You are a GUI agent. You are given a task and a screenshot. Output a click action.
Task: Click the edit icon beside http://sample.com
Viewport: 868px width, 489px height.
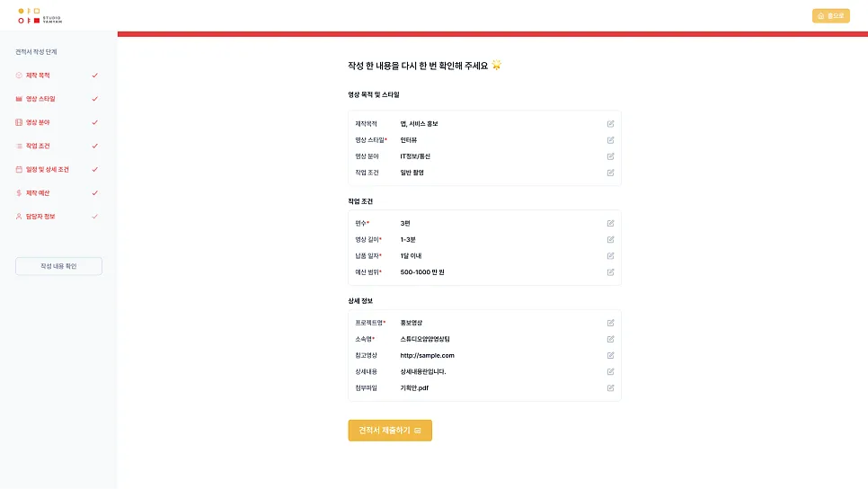pos(610,356)
